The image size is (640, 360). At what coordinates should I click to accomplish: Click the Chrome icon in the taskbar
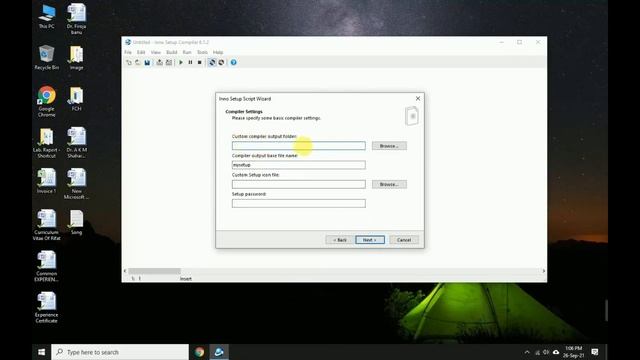200,352
